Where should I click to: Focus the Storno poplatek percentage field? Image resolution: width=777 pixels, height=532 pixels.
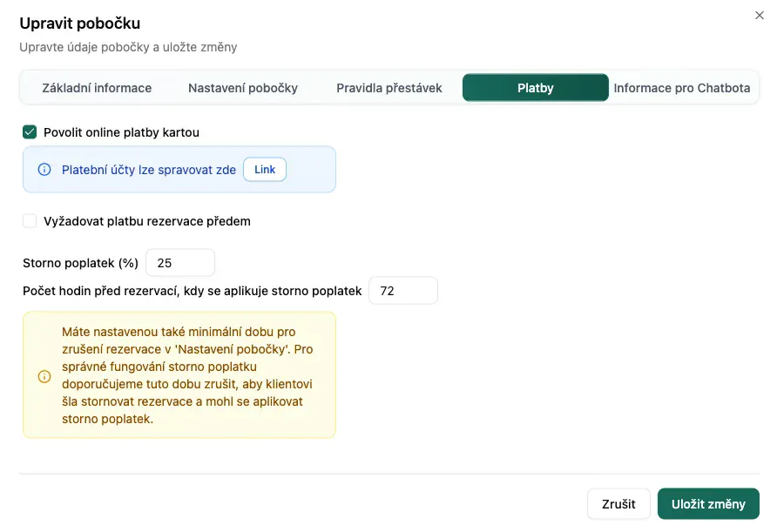(180, 263)
